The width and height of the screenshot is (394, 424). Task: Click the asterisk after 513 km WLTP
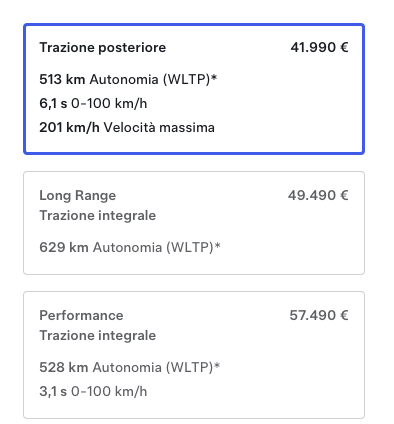pos(214,77)
